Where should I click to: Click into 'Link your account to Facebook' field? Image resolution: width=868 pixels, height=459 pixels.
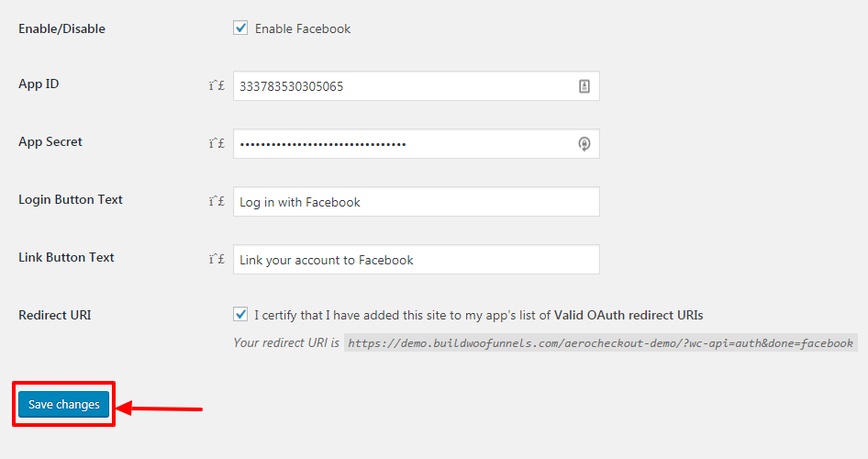pos(417,259)
